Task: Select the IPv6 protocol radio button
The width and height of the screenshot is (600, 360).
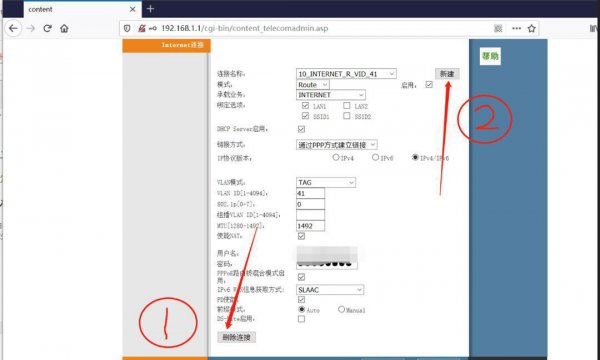Action: tap(375, 157)
